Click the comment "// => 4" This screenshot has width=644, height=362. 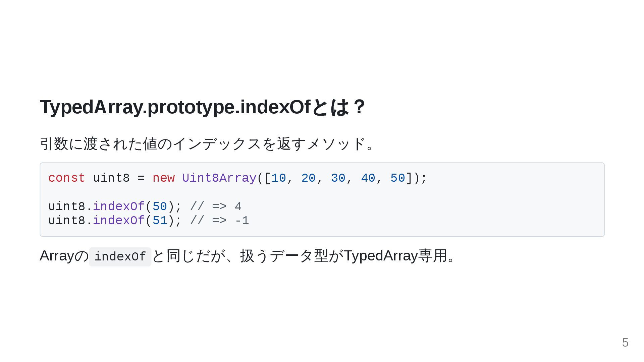point(216,206)
